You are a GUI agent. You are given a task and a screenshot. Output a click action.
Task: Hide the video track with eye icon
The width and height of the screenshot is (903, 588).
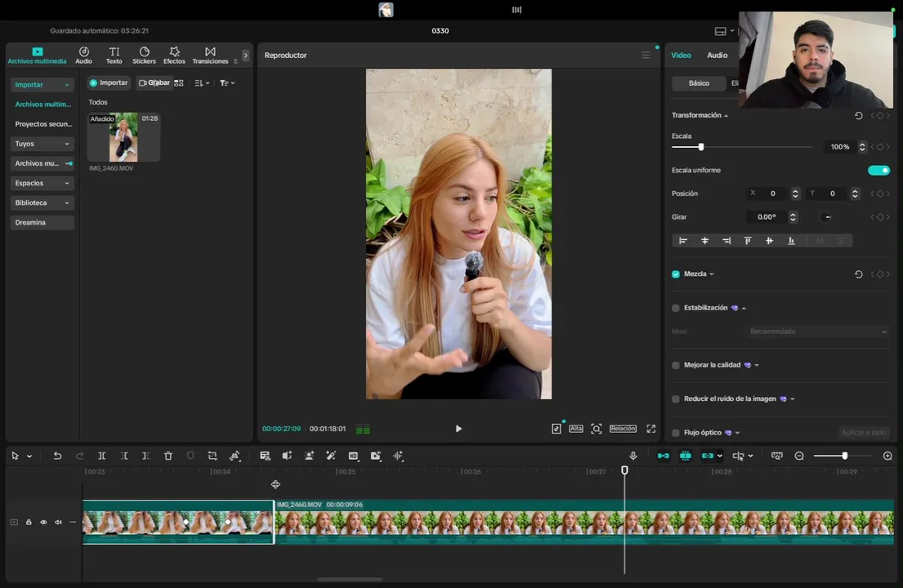(43, 522)
